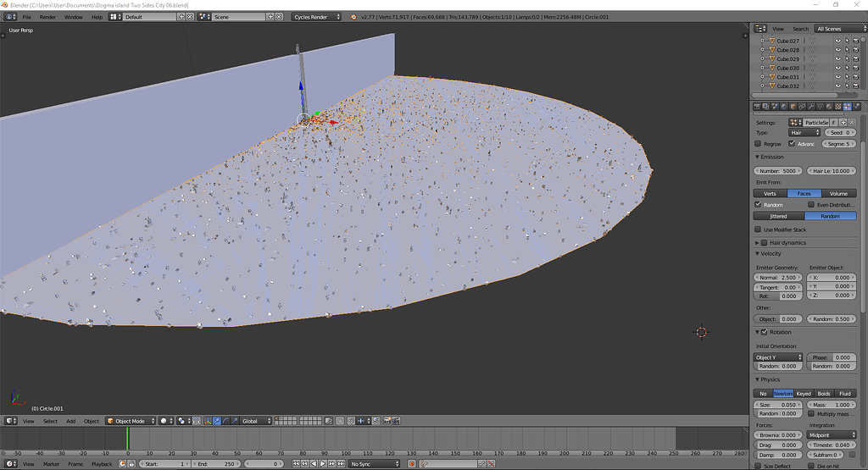Toggle renderability of Cube.031
This screenshot has height=470, width=868.
(856, 77)
